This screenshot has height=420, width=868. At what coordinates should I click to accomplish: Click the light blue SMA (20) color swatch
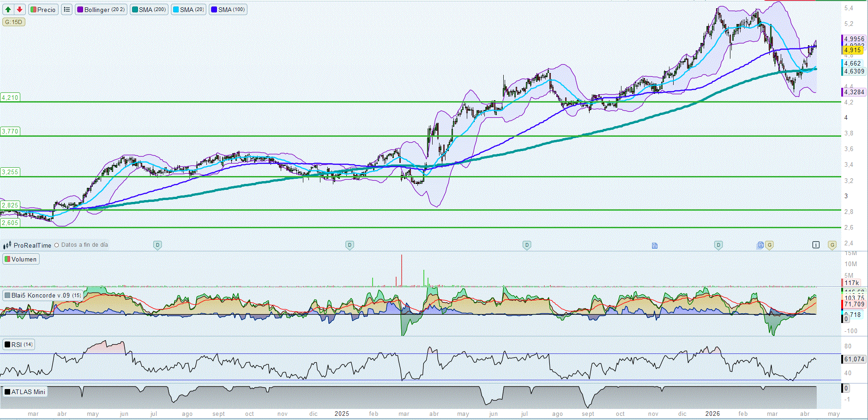175,10
